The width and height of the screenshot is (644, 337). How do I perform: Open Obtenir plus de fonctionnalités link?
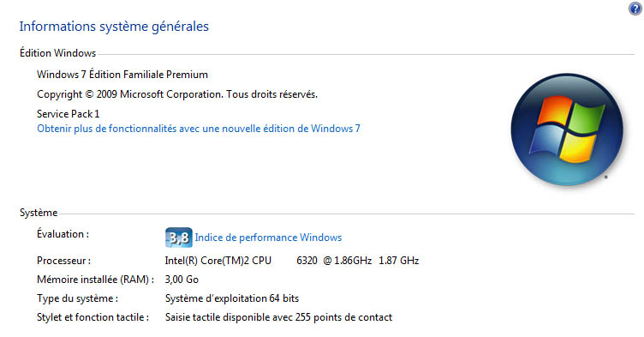click(x=199, y=129)
